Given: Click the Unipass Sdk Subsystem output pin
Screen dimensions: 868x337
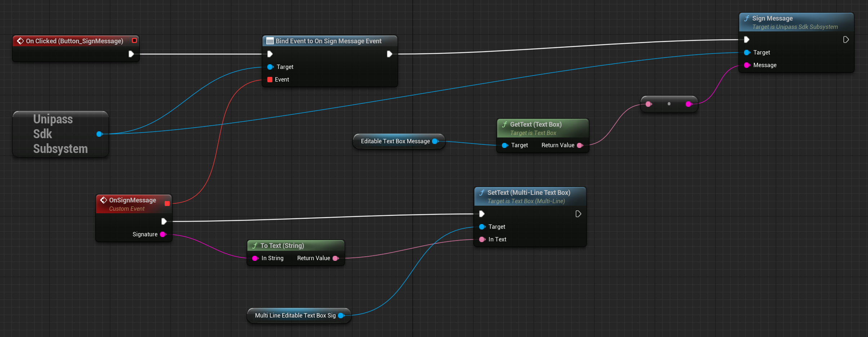Looking at the screenshot, I should point(99,134).
